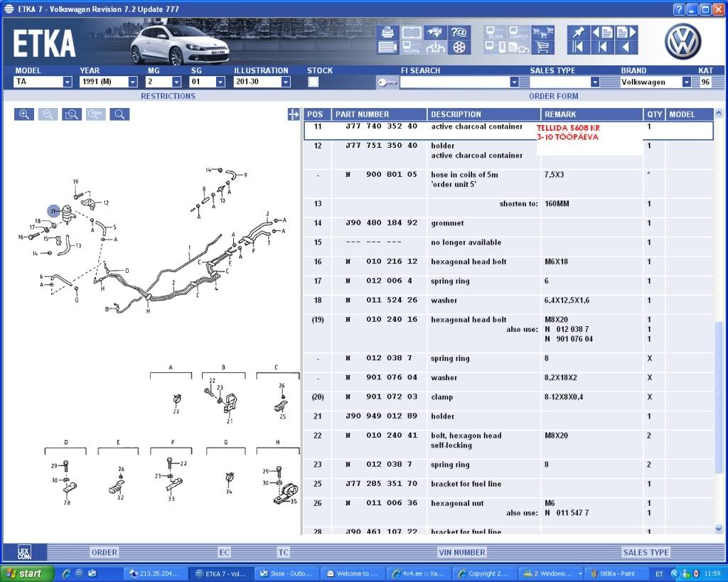
Task: Switch to Sisse - Outlook taskbar window
Action: point(287,573)
